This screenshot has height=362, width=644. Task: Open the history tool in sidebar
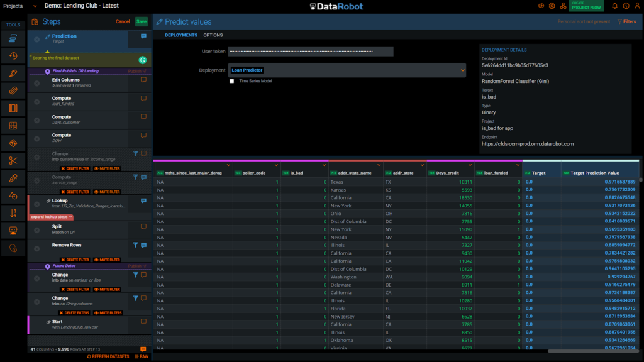point(13,56)
